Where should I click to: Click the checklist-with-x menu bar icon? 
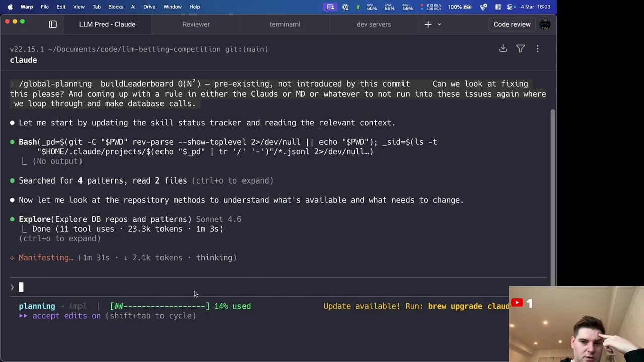(x=484, y=7)
